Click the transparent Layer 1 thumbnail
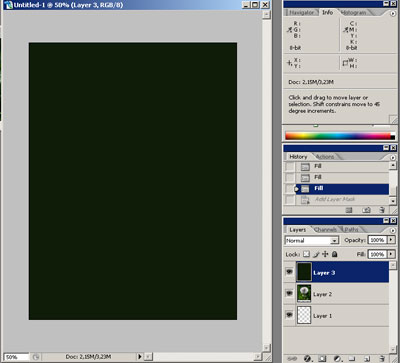Screen dimensions: 400x363 (x=304, y=315)
